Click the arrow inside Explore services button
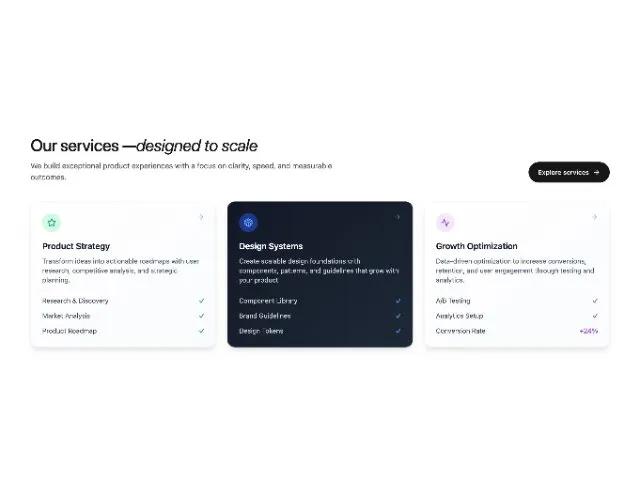The image size is (640, 480). point(596,172)
